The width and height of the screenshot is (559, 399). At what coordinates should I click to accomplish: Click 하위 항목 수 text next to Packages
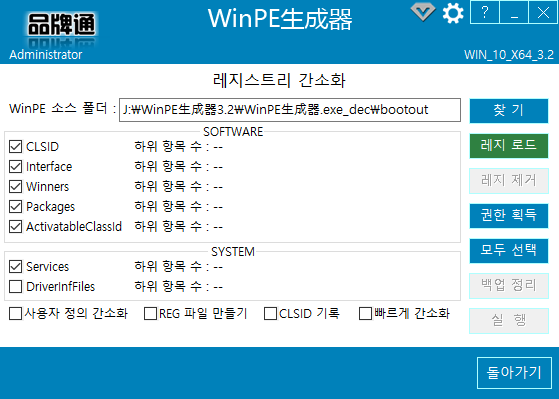tap(178, 206)
